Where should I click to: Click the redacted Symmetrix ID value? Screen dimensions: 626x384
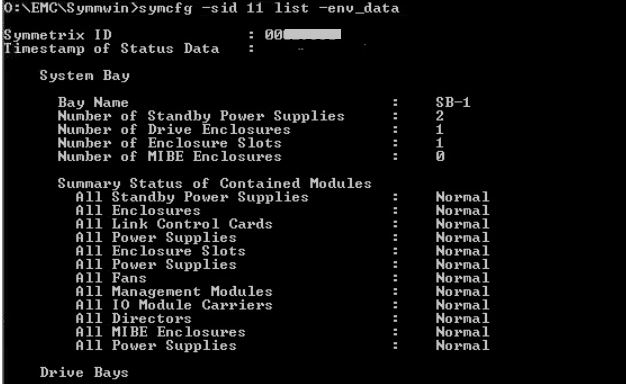tap(303, 35)
